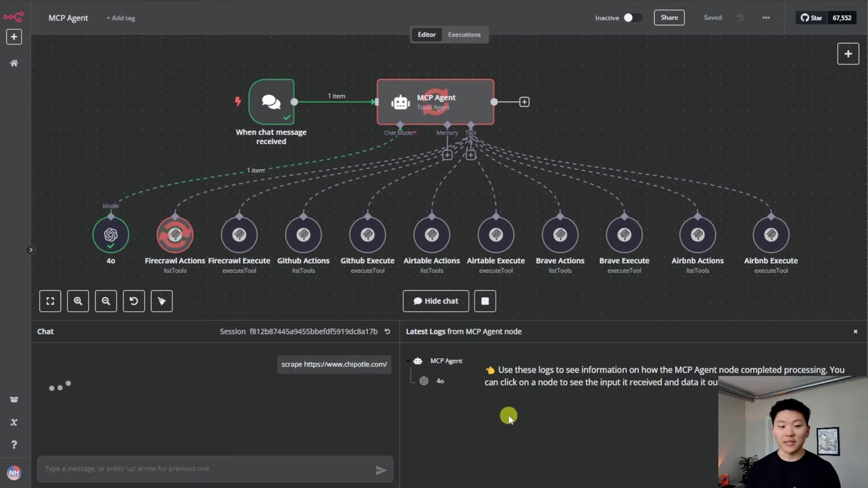868x488 pixels.
Task: Select the Github Execute node
Action: [x=367, y=235]
